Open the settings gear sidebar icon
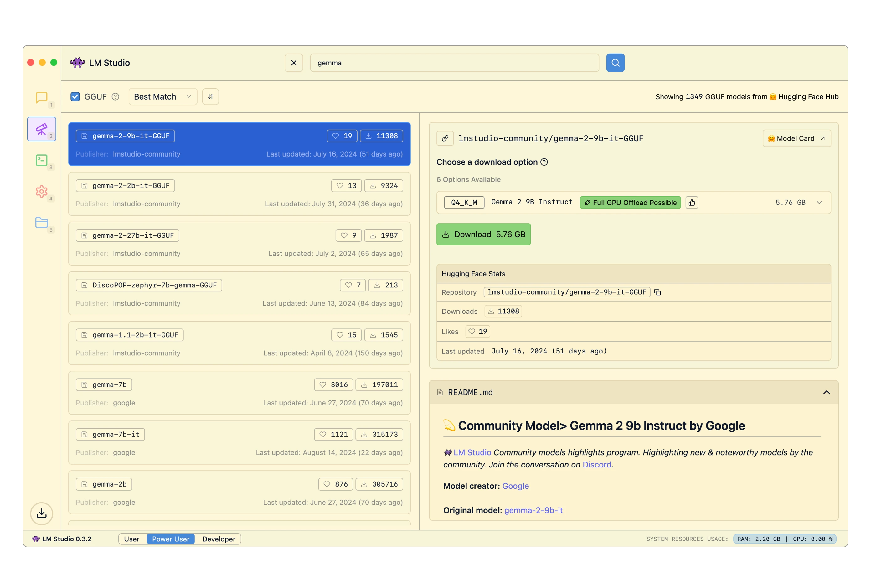Viewport: 871px width, 588px height. [x=42, y=191]
